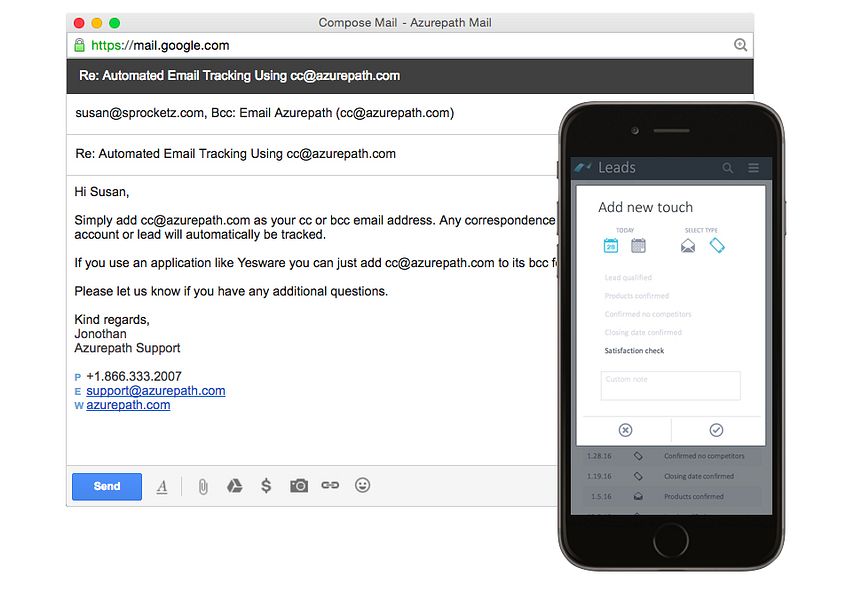Tap the tag icon in the 1.19.16 row

coord(638,476)
